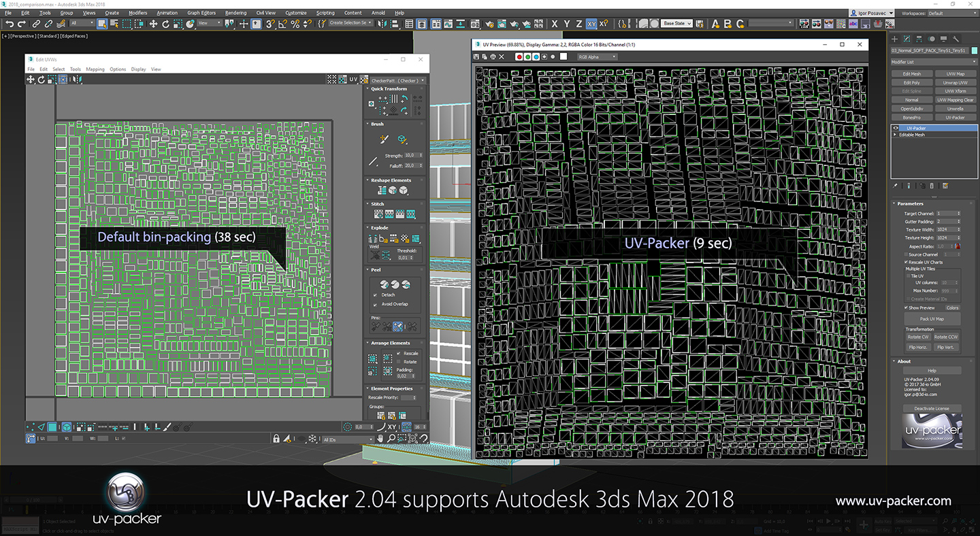Open the Mapping menu in Edit UVWs
Image resolution: width=980 pixels, height=536 pixels.
(95, 69)
